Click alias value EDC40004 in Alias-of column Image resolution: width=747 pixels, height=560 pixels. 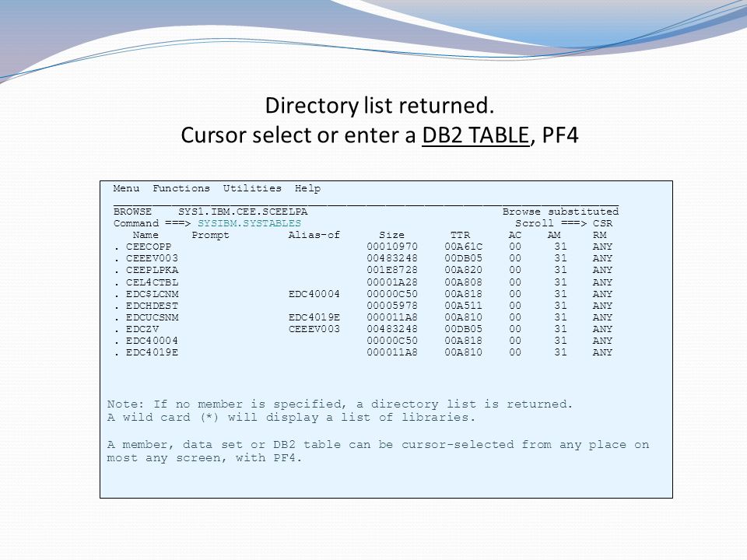(x=314, y=294)
